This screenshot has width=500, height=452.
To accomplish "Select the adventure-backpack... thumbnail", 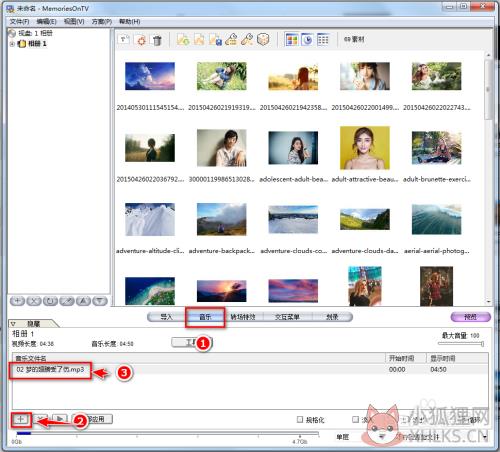I will click(221, 219).
